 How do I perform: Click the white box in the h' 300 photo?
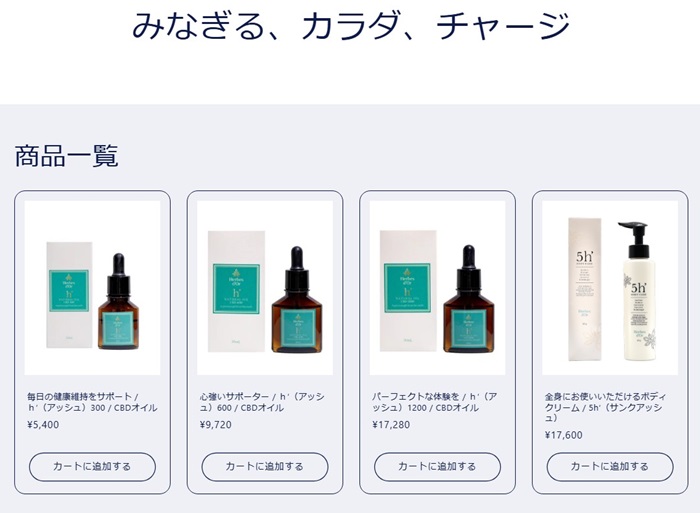pos(69,295)
